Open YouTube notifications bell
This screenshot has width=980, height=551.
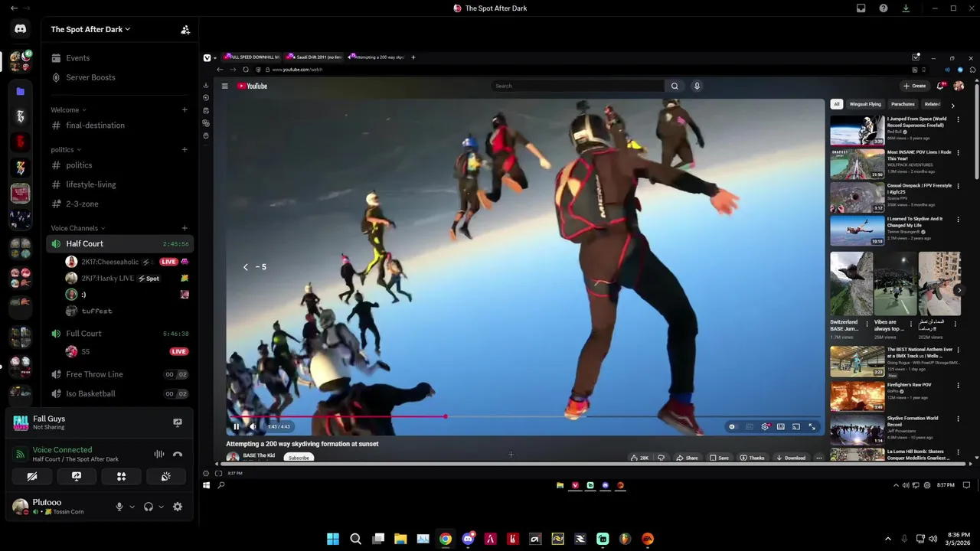pos(941,86)
